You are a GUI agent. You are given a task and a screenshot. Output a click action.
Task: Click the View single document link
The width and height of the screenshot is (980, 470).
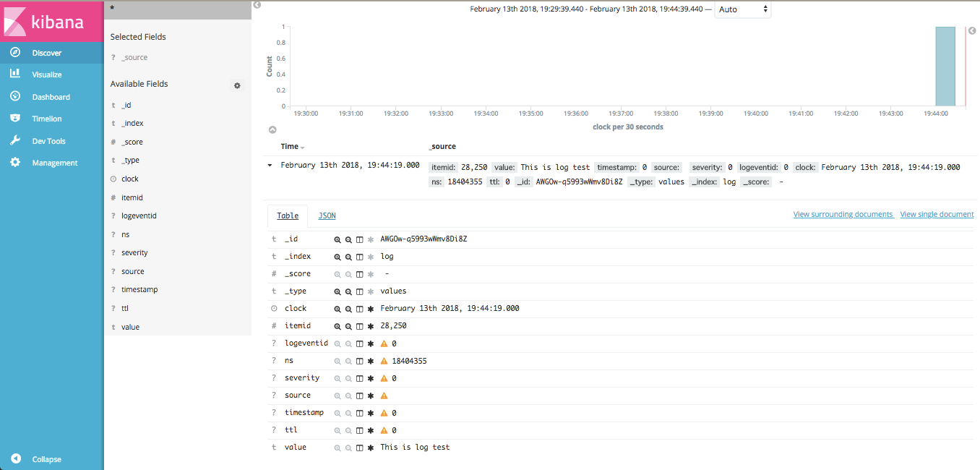pyautogui.click(x=937, y=214)
